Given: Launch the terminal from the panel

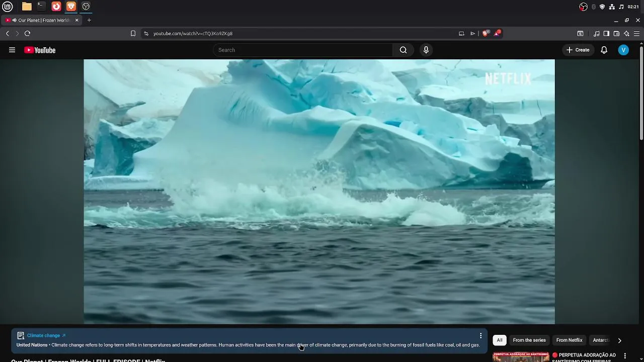Looking at the screenshot, I should tap(41, 7).
